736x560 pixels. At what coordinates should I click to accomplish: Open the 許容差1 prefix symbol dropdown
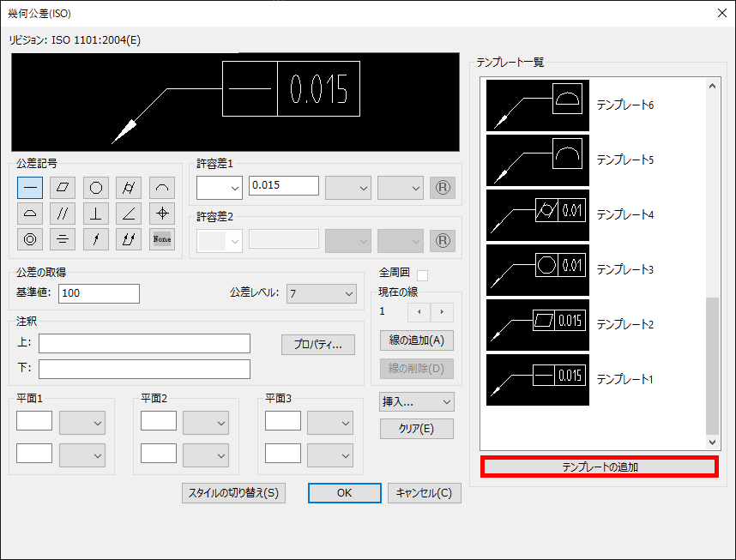pyautogui.click(x=220, y=188)
